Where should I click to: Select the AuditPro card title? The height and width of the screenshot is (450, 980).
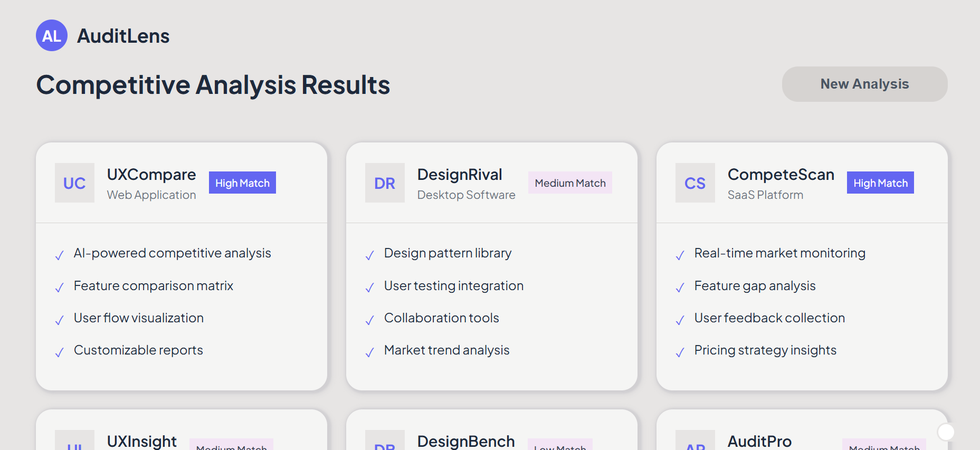click(x=759, y=441)
